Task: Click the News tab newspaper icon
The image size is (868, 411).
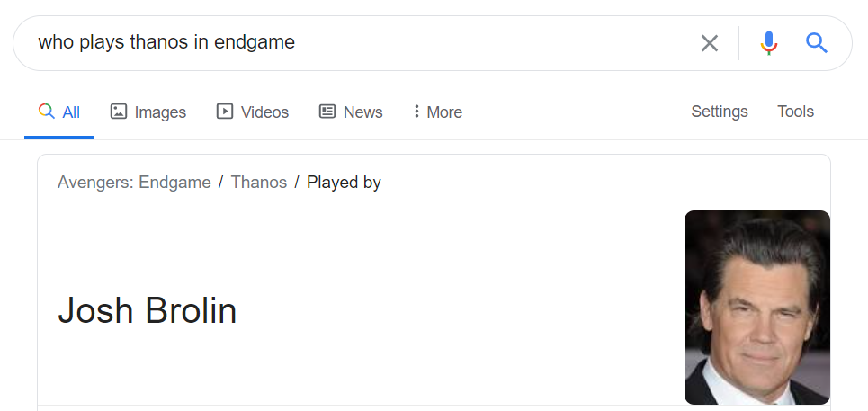Action: pos(327,112)
